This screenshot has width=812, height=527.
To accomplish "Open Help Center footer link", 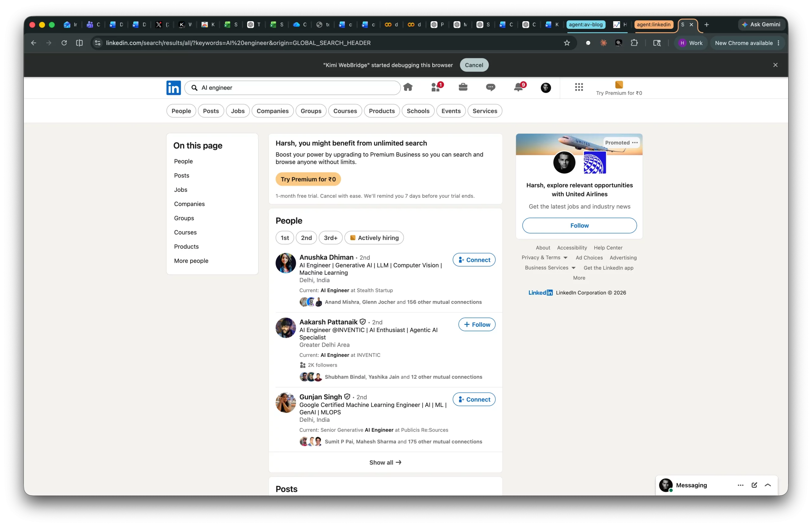I will [608, 248].
